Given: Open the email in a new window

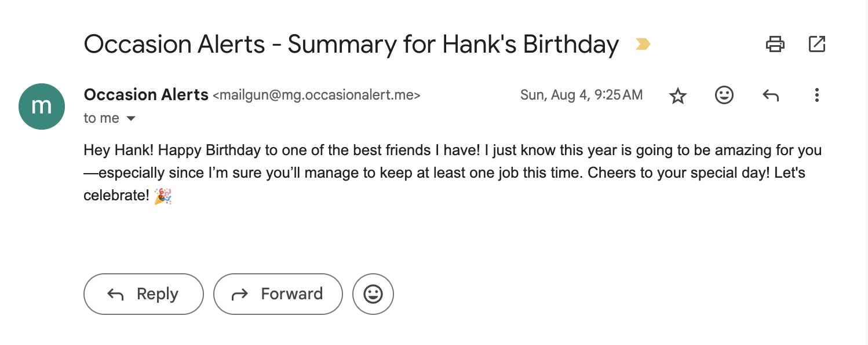Looking at the screenshot, I should click(x=816, y=44).
